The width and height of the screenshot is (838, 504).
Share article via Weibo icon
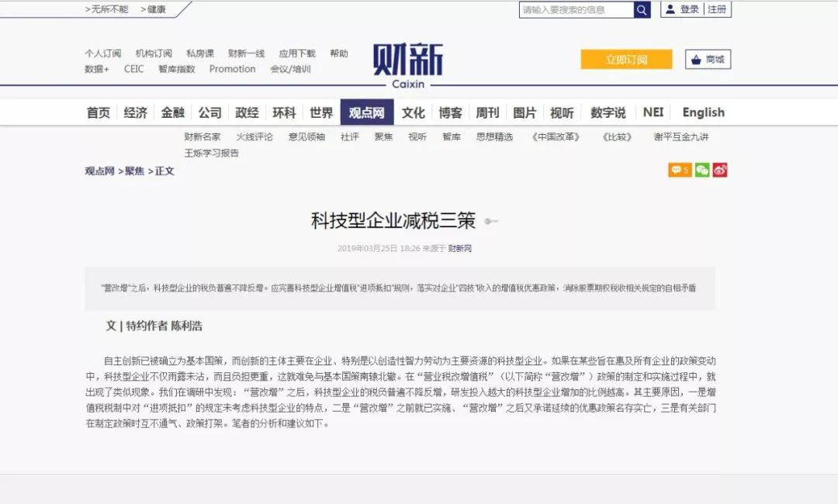720,171
